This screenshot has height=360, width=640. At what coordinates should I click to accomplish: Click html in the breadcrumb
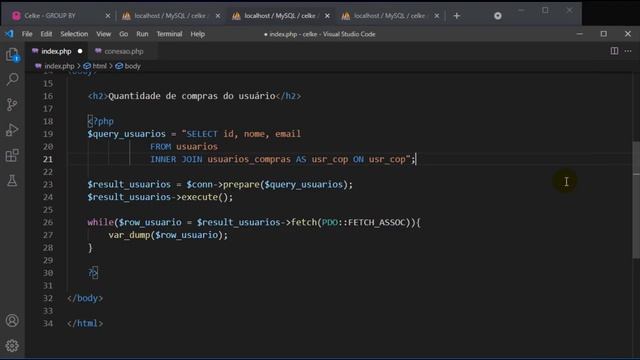[99, 66]
